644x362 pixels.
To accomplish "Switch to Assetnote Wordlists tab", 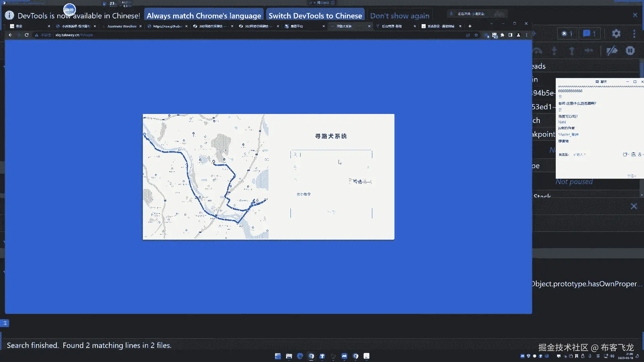I will click(x=122, y=26).
